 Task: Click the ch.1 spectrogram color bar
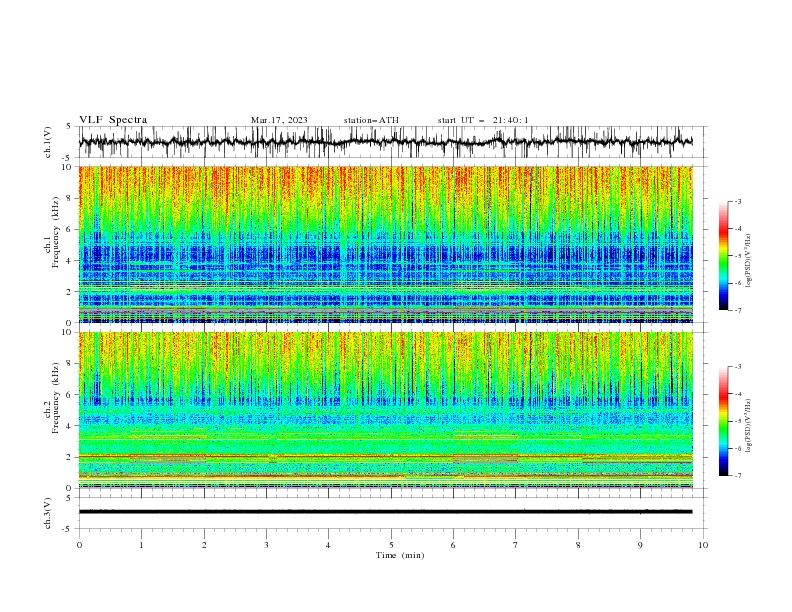pos(723,256)
